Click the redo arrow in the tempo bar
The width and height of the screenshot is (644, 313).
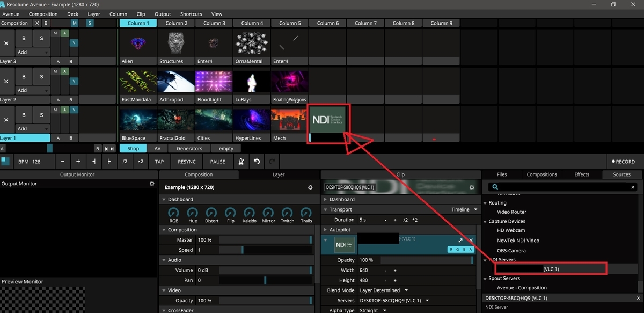pos(272,162)
